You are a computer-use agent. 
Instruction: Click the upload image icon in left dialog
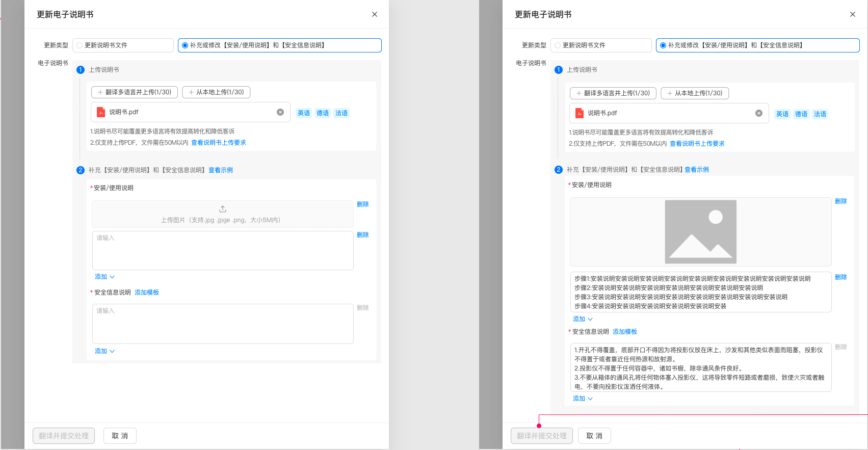[223, 209]
